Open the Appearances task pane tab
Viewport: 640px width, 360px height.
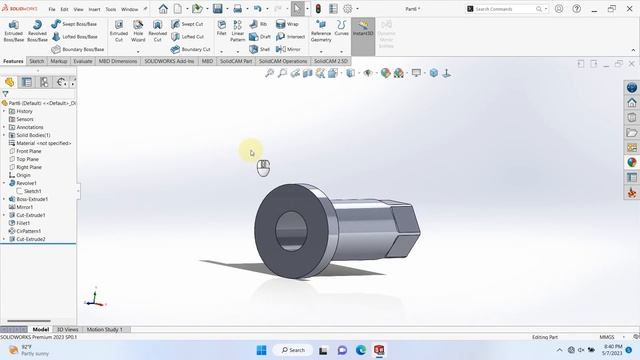tap(632, 162)
